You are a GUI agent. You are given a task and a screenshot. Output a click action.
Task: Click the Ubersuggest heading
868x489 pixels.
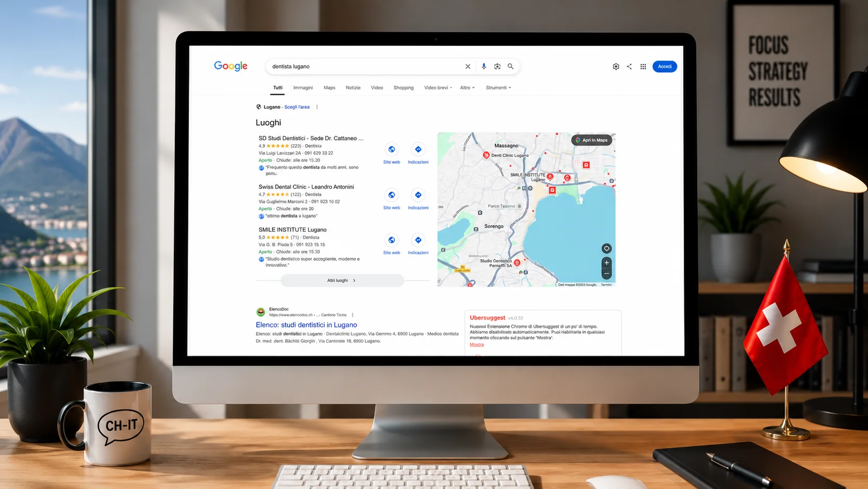487,318
